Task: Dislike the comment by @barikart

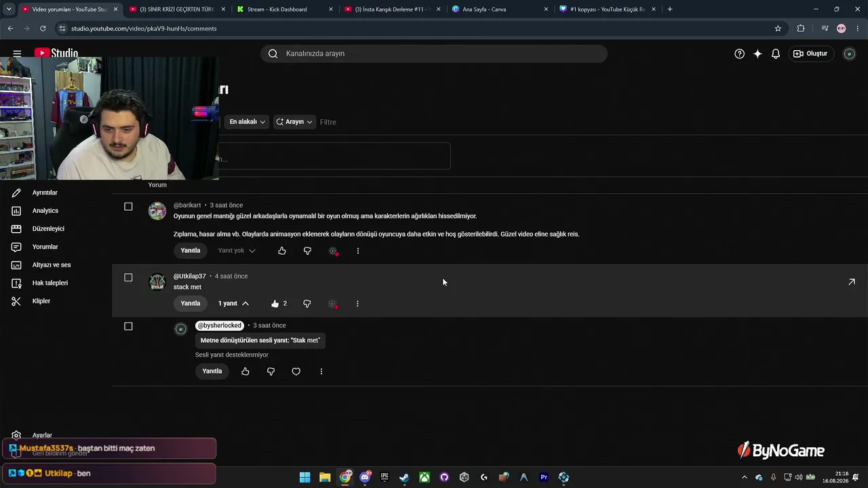Action: 307,251
